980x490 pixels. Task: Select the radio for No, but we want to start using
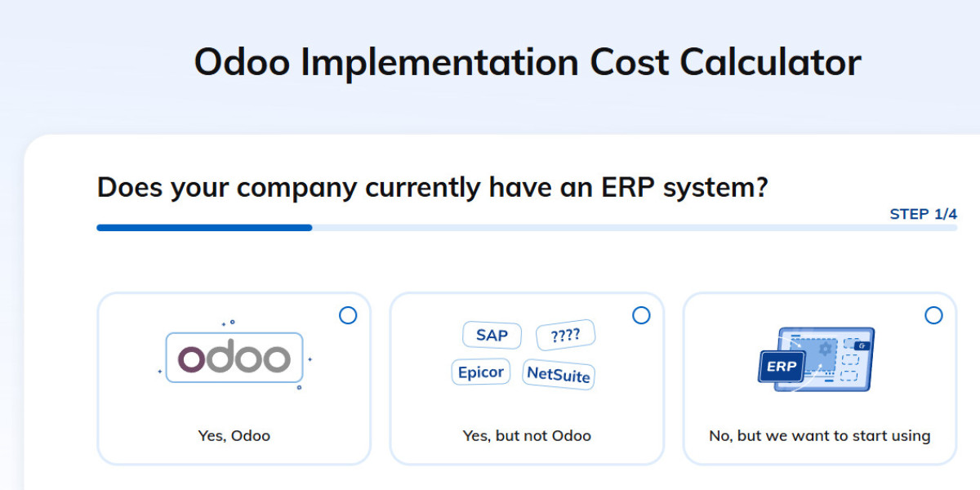pyautogui.click(x=933, y=315)
